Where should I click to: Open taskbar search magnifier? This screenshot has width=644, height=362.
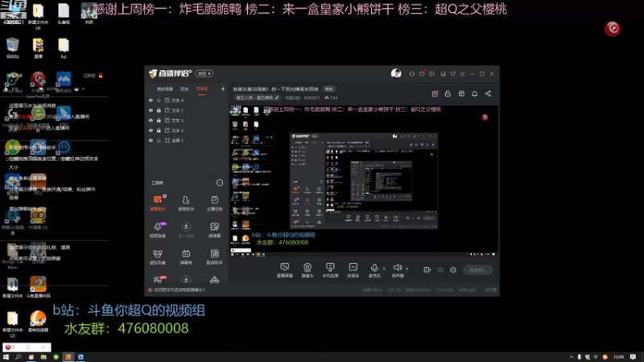[18, 357]
